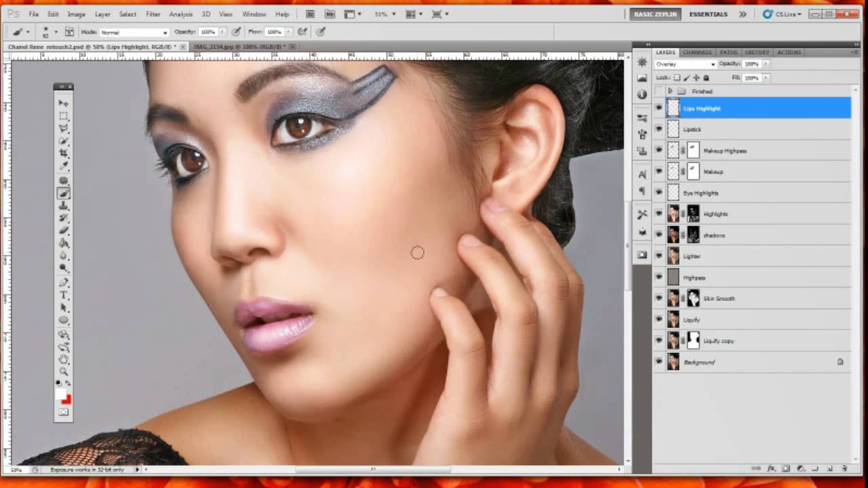
Task: Select the History Brush tool
Action: 64,218
